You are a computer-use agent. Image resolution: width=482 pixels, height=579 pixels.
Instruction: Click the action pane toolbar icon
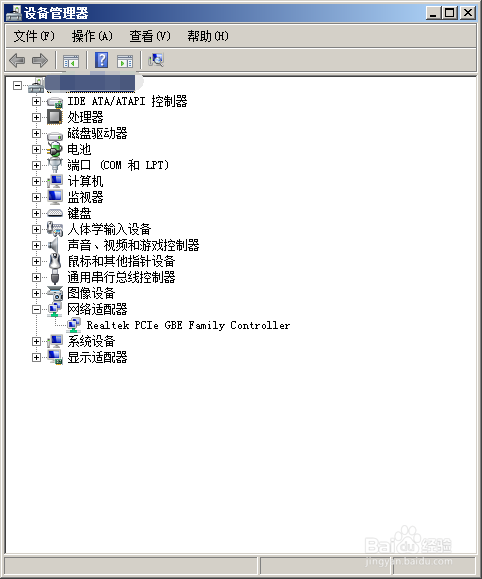(125, 61)
